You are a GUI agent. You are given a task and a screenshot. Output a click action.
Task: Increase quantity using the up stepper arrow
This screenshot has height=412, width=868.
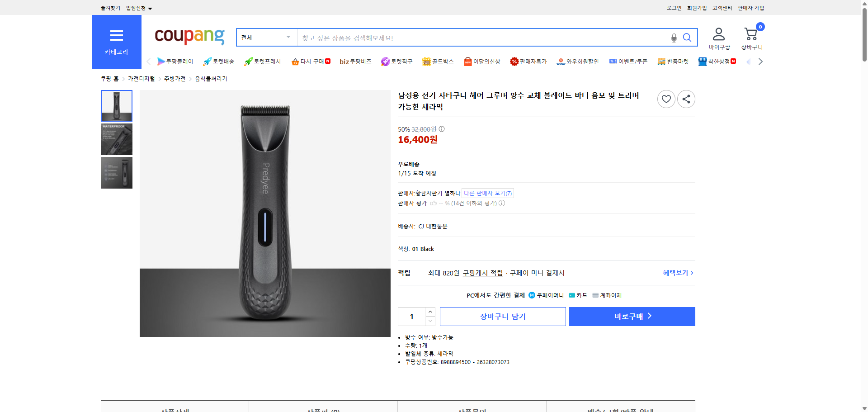coord(430,312)
